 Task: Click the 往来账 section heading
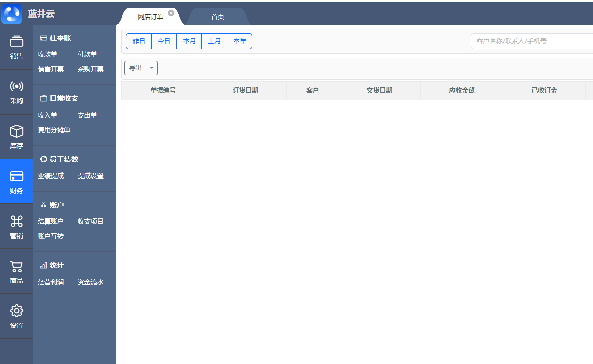pyautogui.click(x=60, y=38)
